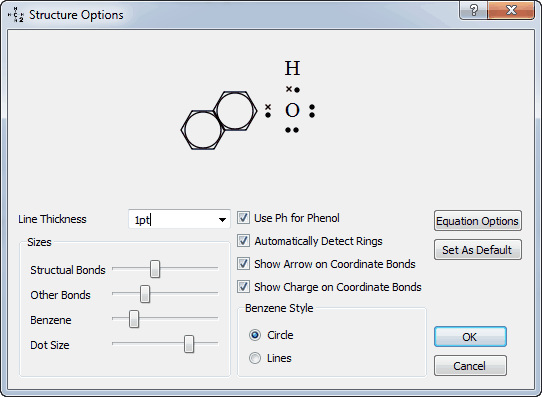Click the Structure Options title bar app icon
Viewport: 542px width, 397px height.
tap(16, 15)
